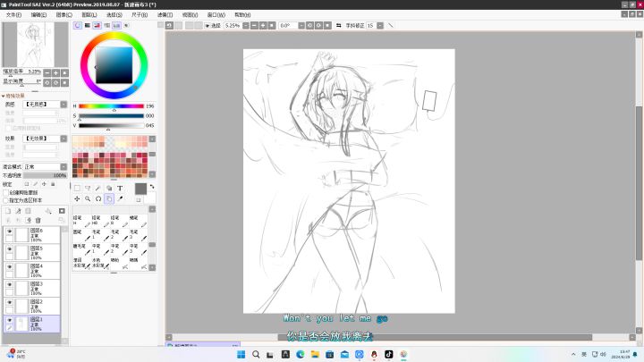Viewport: 644px width, 362px height.
Task: Hide 图层6 using its eye icon
Action: (9, 232)
